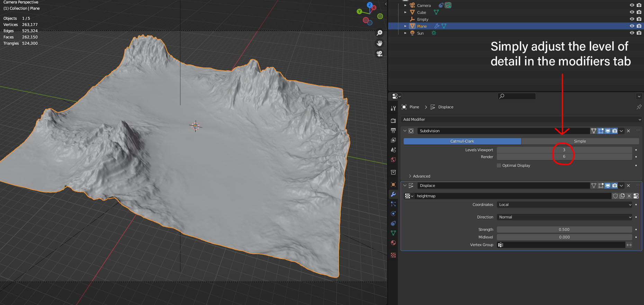
Task: Open the Render properties tab
Action: (393, 121)
